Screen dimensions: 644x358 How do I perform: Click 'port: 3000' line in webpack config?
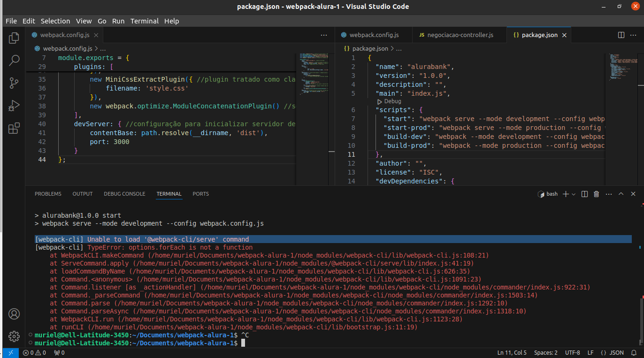109,142
